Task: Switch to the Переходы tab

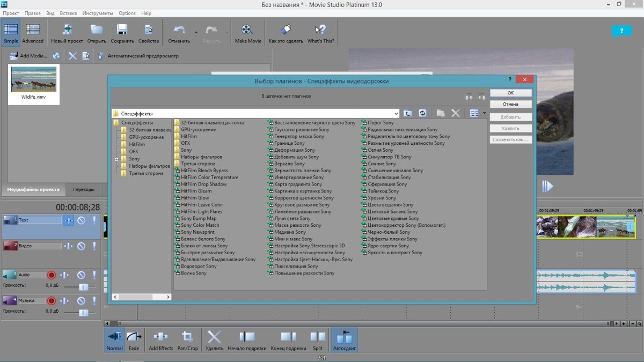Action: point(84,189)
